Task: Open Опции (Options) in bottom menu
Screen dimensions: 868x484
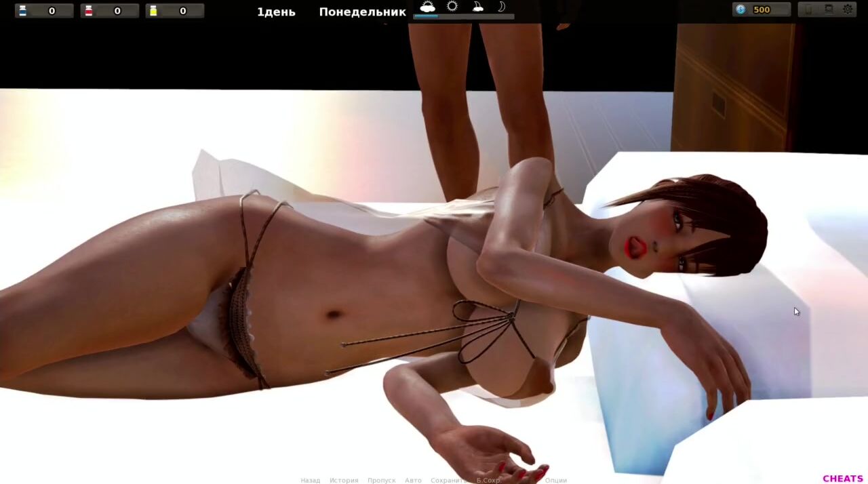Action: 556,481
